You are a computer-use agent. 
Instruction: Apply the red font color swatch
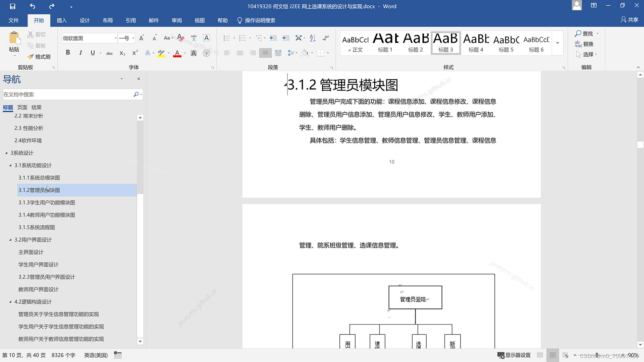click(177, 53)
